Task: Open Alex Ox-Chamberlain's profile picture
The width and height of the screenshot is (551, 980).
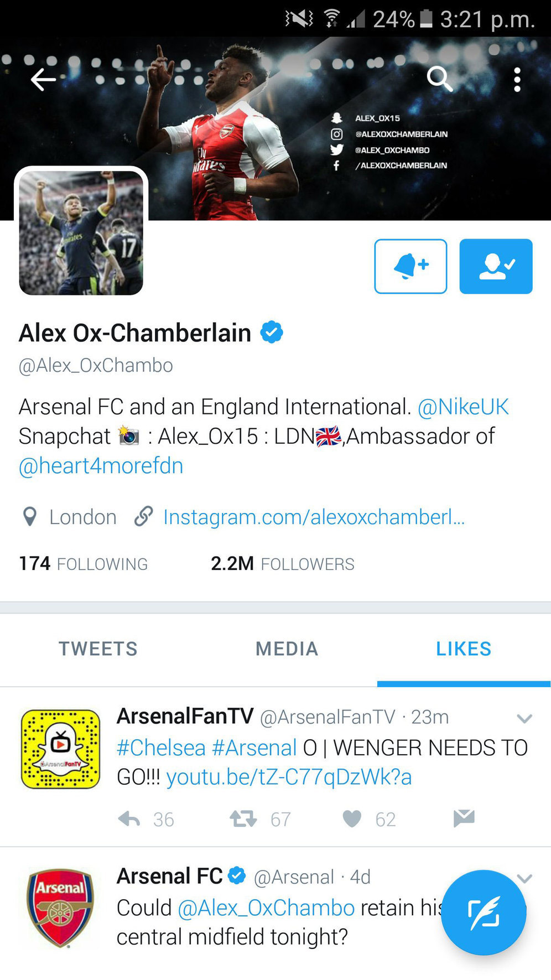Action: (81, 232)
